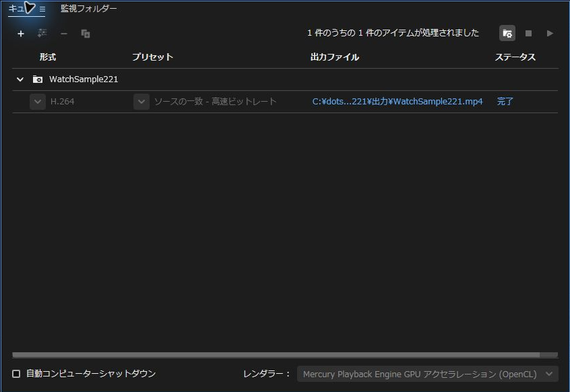Click the processed items status message
The width and height of the screenshot is (570, 392).
(x=393, y=33)
